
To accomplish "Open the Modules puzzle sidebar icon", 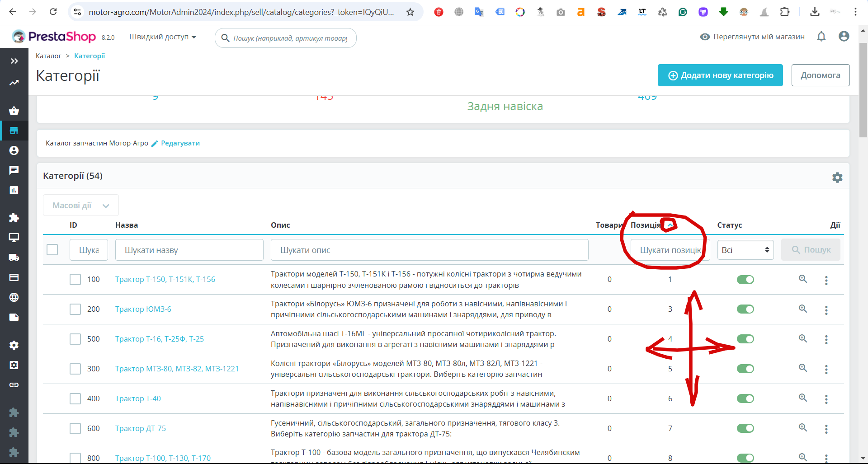I will [14, 218].
